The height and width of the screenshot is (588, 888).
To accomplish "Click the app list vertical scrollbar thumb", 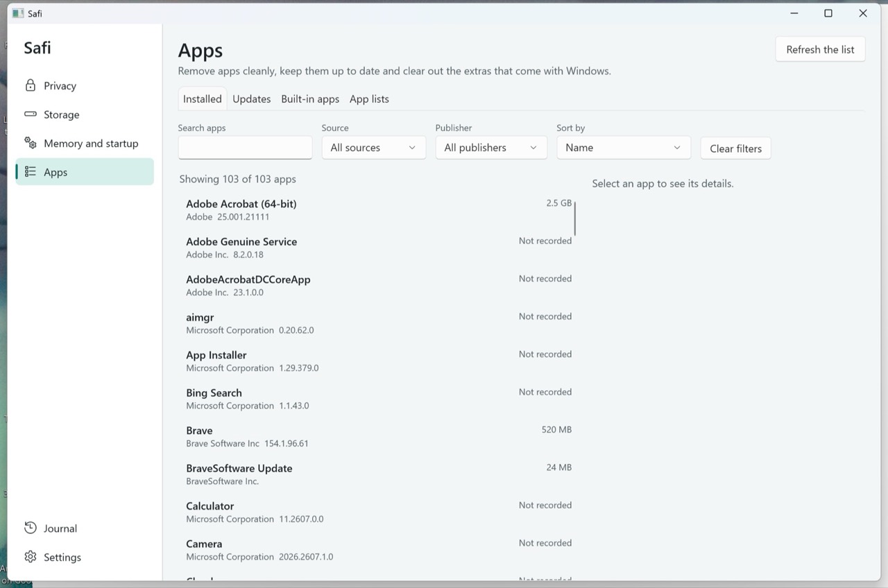I will coord(575,218).
